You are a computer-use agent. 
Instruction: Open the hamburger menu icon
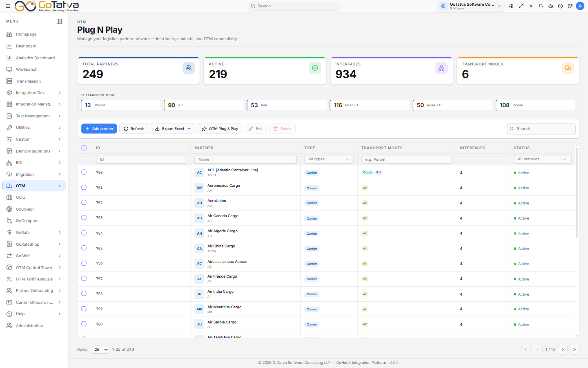(x=8, y=6)
